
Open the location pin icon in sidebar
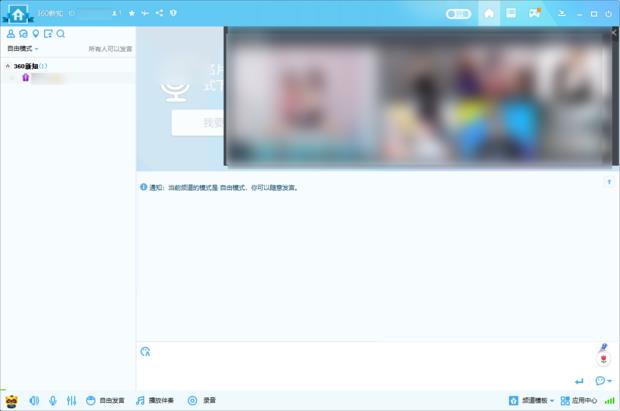coord(36,34)
